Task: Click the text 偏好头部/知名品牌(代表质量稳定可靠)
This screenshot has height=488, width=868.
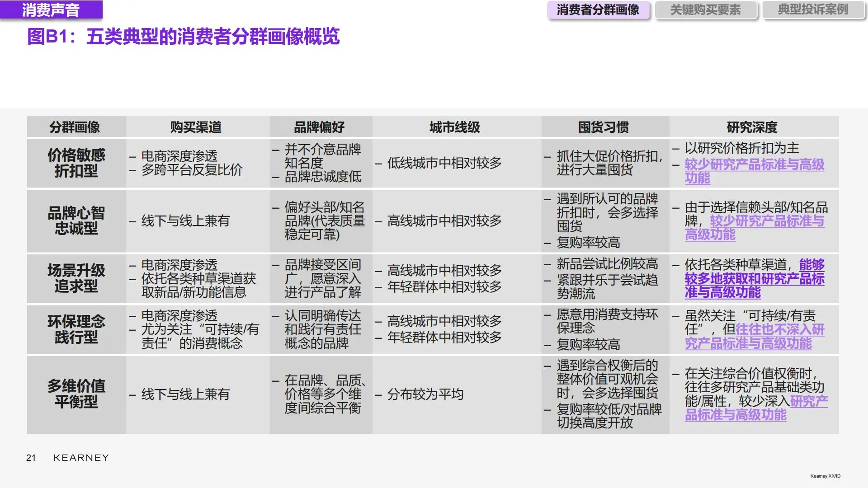Action: coord(325,221)
